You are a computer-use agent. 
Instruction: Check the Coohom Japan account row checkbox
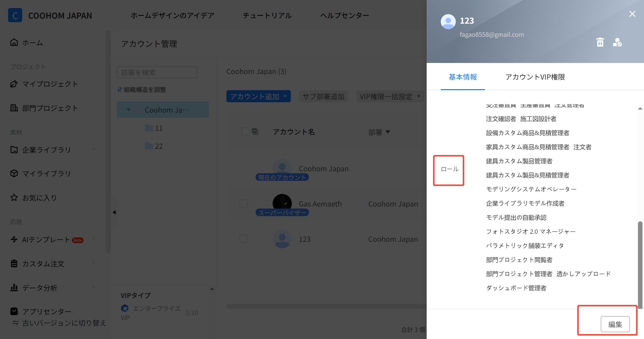pyautogui.click(x=244, y=168)
